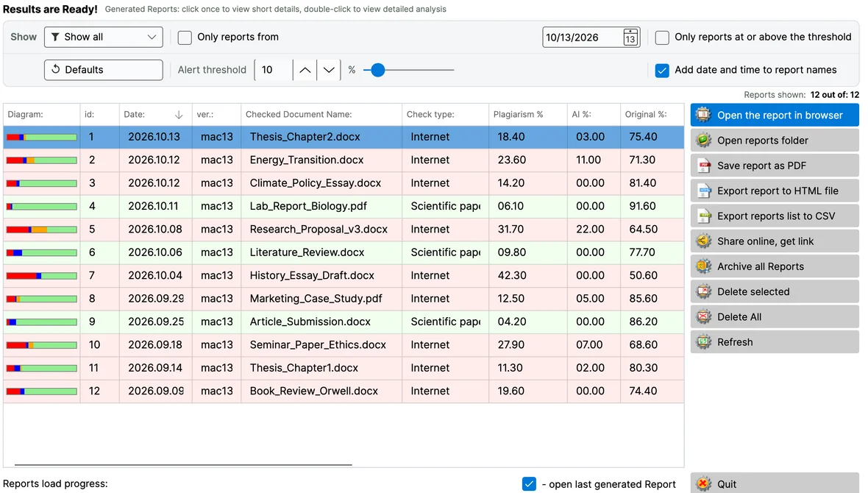Select the Lab_Report_Biology.pdf report

click(344, 206)
